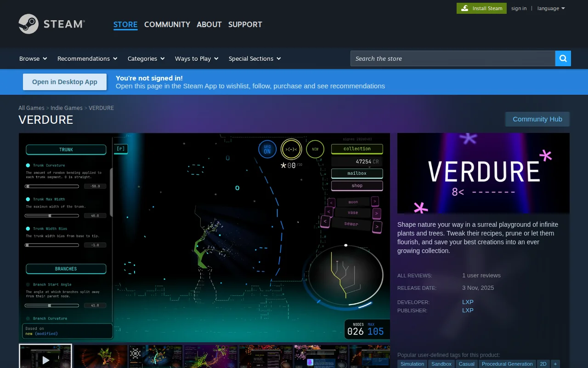Expand the Ways to Play menu
The width and height of the screenshot is (588, 368).
point(197,58)
